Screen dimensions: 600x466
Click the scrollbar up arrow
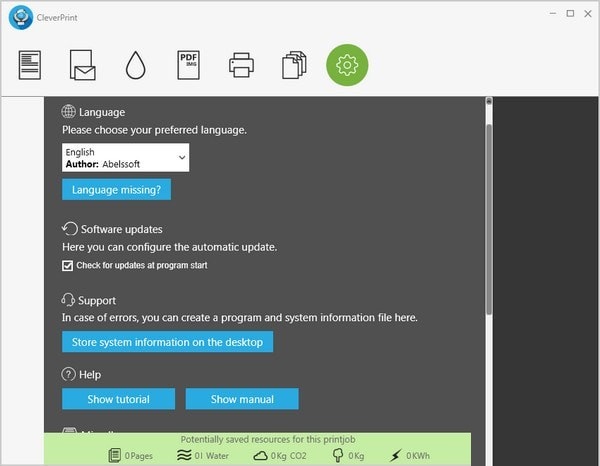point(489,101)
